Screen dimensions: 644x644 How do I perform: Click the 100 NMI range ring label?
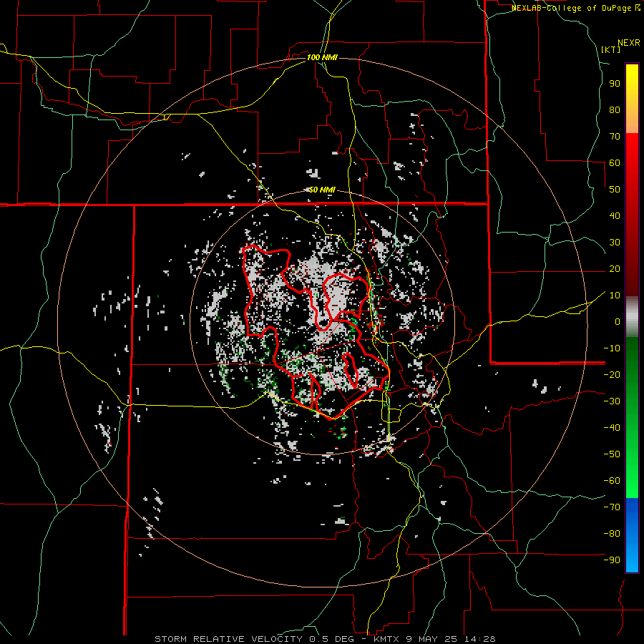322,57
